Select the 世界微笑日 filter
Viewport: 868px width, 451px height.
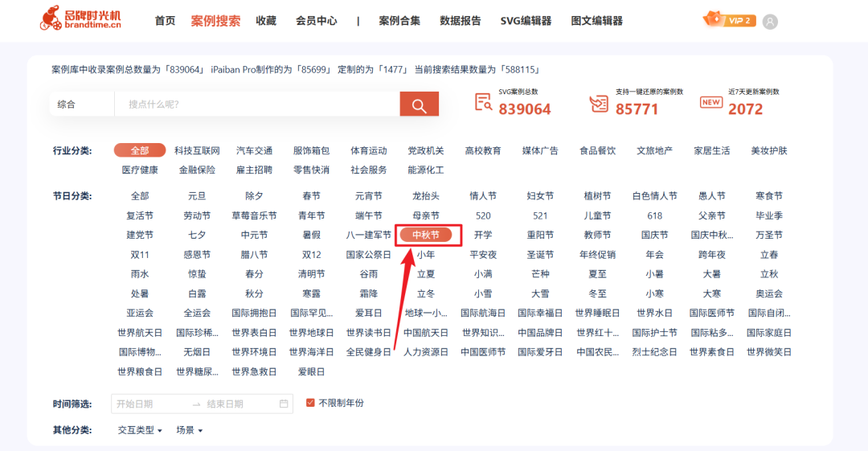(769, 352)
